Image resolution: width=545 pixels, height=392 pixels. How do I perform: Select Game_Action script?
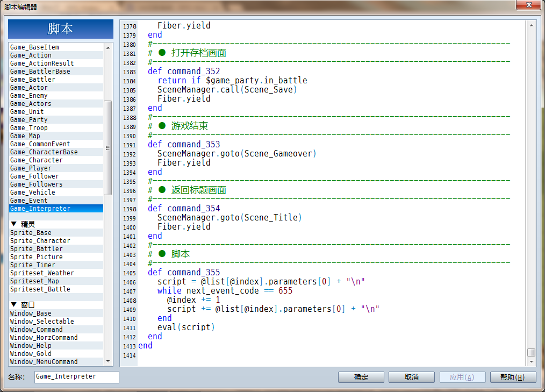pyautogui.click(x=56, y=55)
